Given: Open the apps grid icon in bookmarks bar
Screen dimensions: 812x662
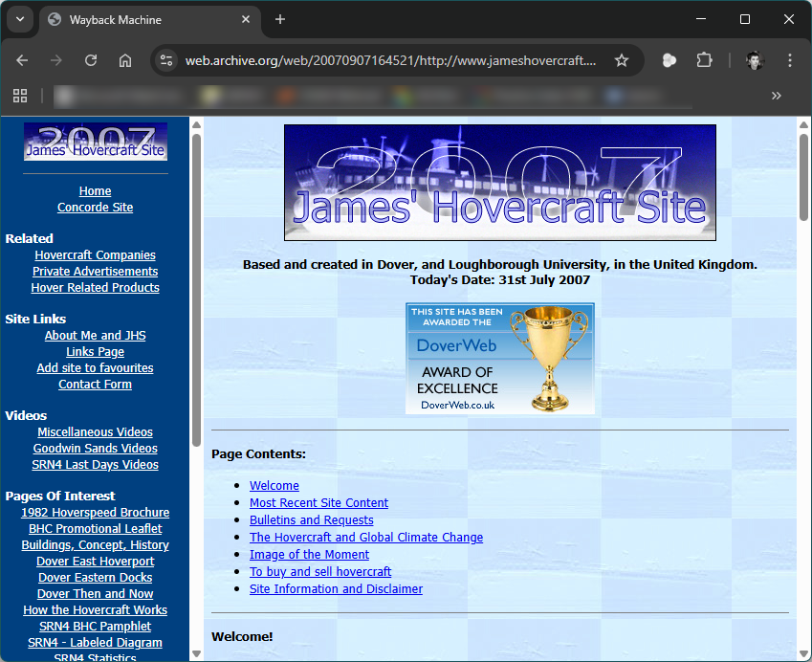Looking at the screenshot, I should pos(20,96).
